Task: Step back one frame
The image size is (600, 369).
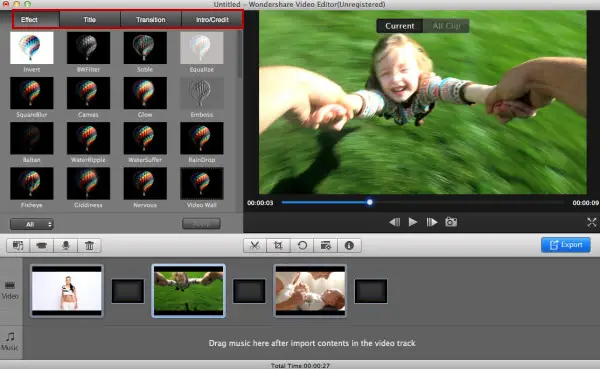Action: point(395,222)
